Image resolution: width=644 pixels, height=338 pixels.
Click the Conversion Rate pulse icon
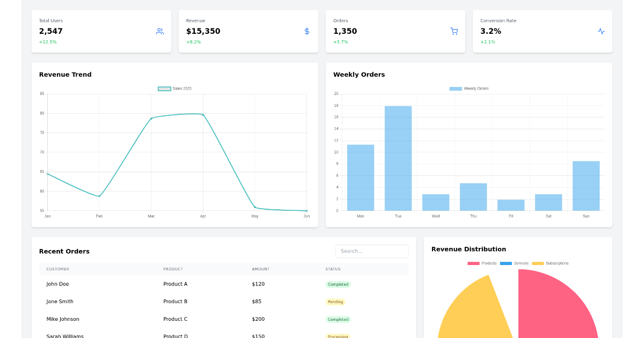[x=601, y=31]
